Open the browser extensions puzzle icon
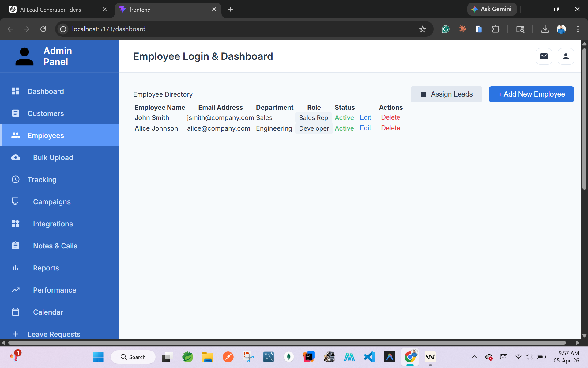The height and width of the screenshot is (368, 588). tap(496, 29)
